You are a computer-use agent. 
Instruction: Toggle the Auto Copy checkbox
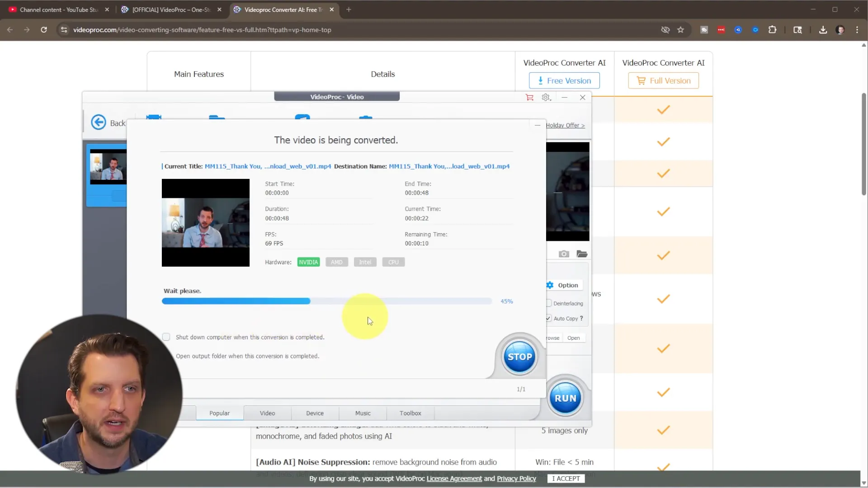548,318
